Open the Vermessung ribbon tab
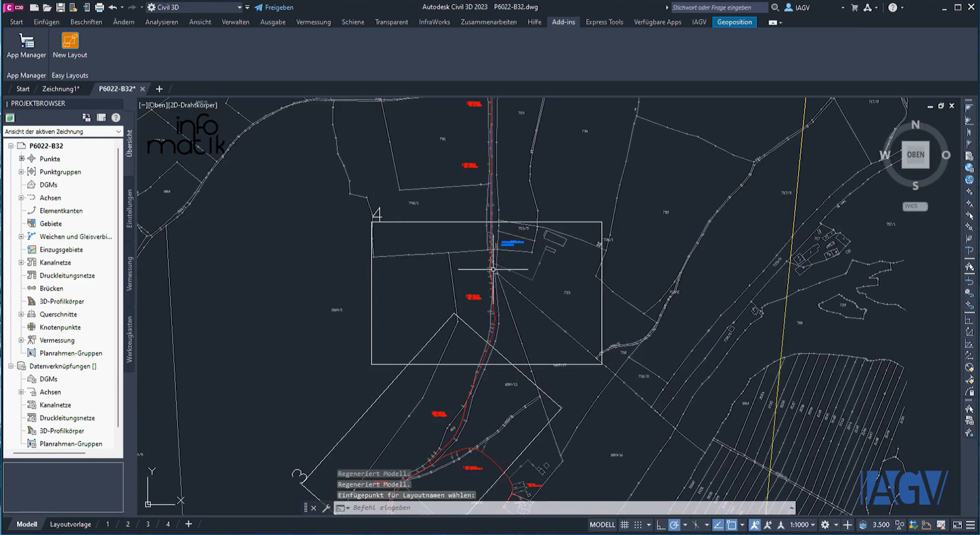Screen dimensions: 980x535 313,22
